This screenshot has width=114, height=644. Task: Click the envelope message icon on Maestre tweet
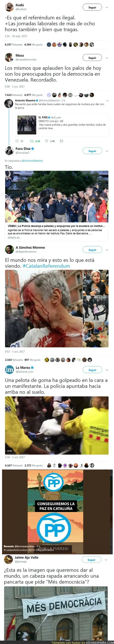(x=61, y=141)
